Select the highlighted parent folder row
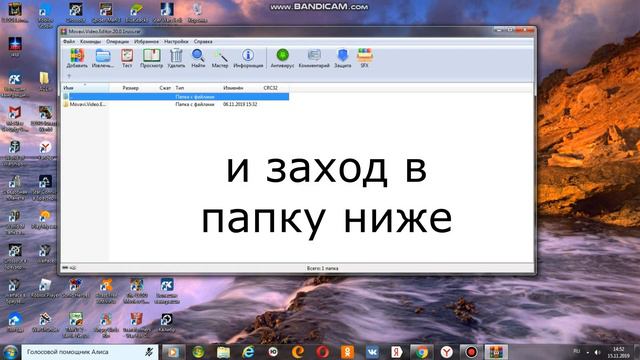The height and width of the screenshot is (360, 640). pyautogui.click(x=176, y=97)
